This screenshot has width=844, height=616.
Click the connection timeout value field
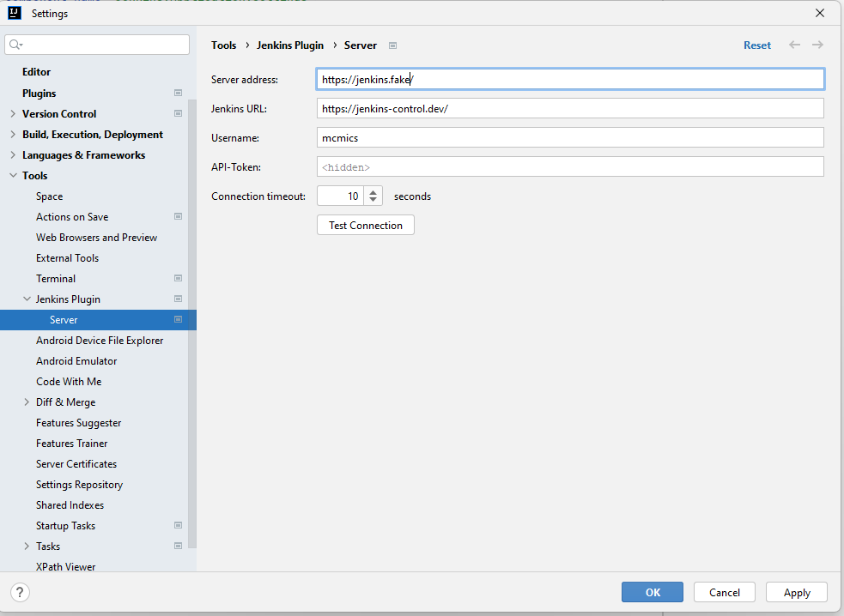pyautogui.click(x=341, y=196)
